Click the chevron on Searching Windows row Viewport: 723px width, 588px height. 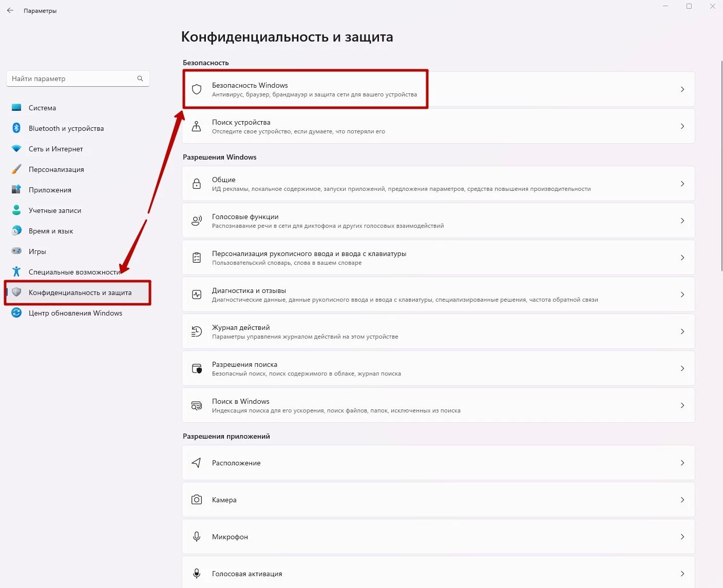point(682,405)
